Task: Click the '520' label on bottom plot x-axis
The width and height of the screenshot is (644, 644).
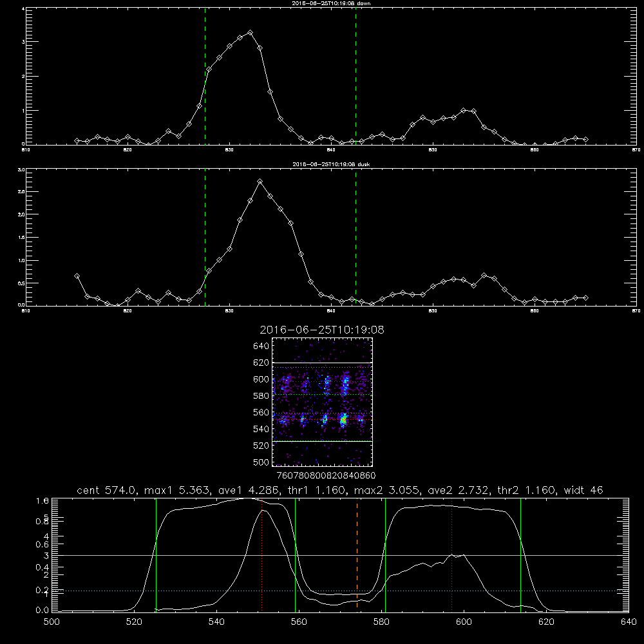Action: [134, 622]
